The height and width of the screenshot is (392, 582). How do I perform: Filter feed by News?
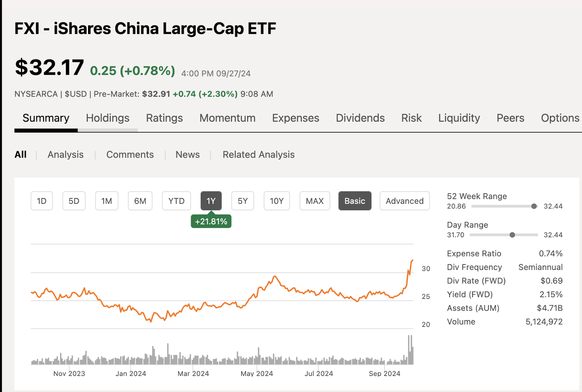[x=188, y=155]
